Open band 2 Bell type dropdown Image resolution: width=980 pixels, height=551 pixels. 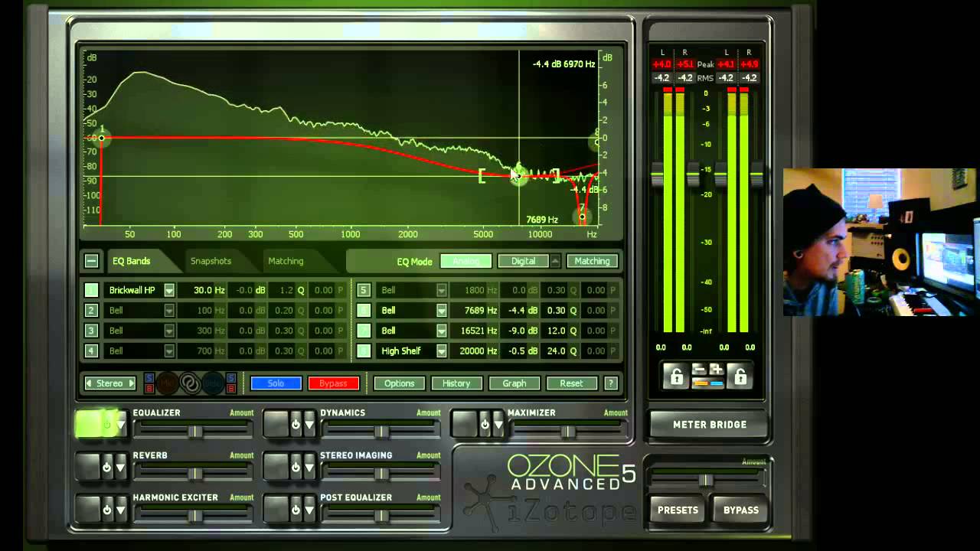click(169, 310)
